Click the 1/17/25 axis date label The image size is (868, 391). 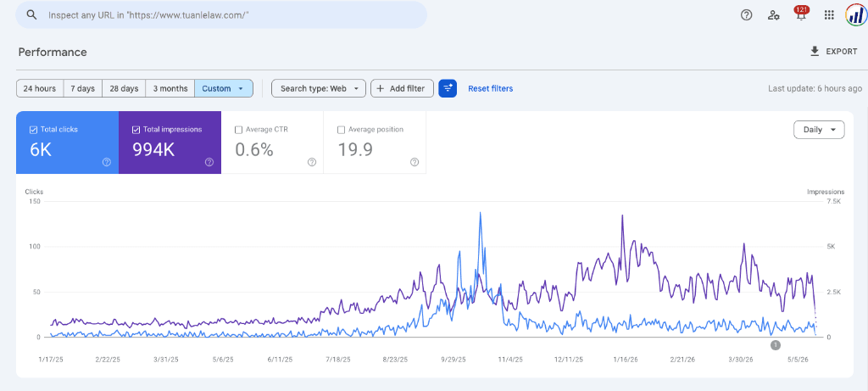point(51,360)
